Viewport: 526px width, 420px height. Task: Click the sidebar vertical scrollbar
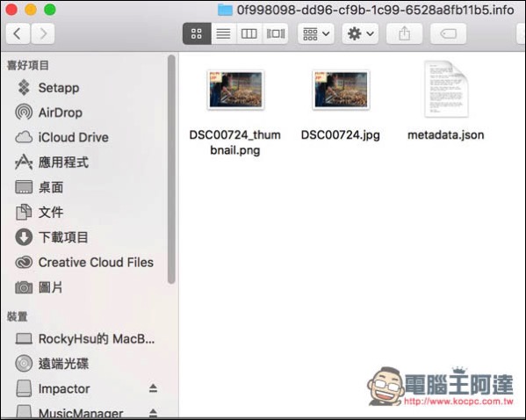[x=171, y=170]
